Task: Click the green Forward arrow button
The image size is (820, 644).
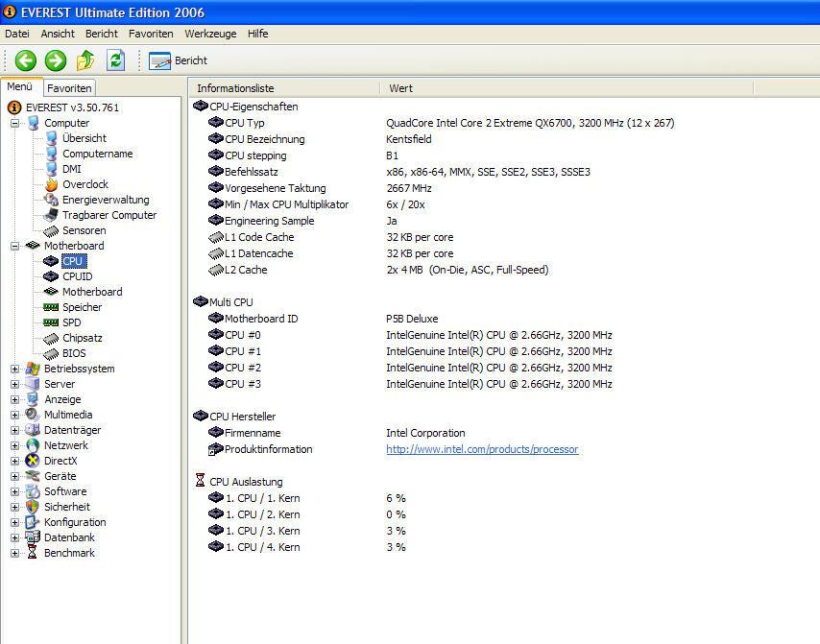Action: point(56,60)
